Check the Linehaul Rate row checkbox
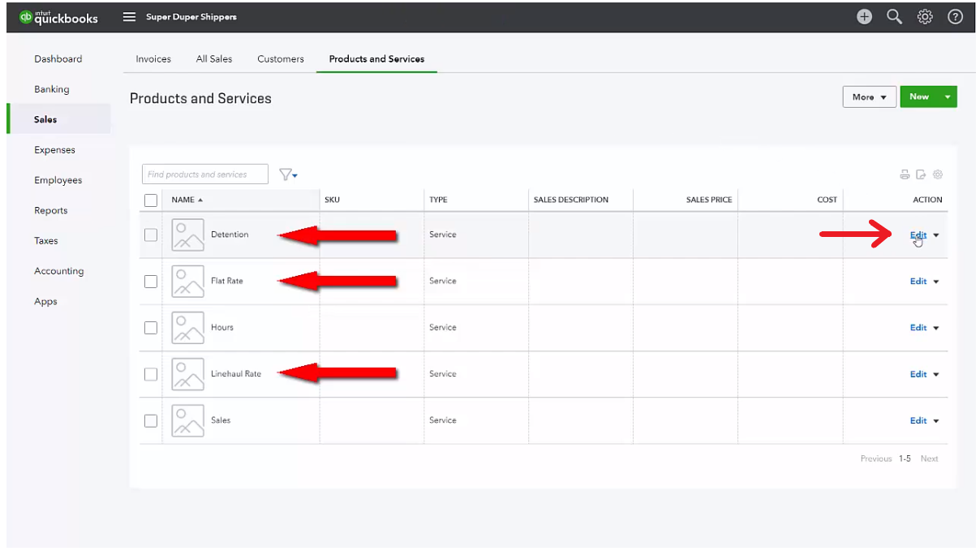Viewport: 980px width, 551px height. pos(151,374)
